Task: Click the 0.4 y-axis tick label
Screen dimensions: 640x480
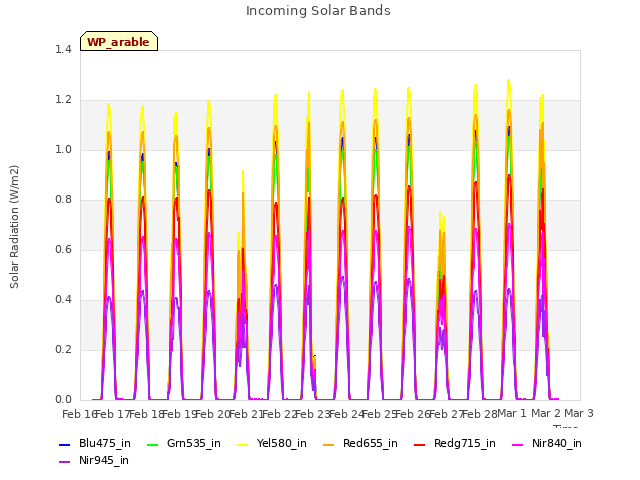Action: coord(63,300)
